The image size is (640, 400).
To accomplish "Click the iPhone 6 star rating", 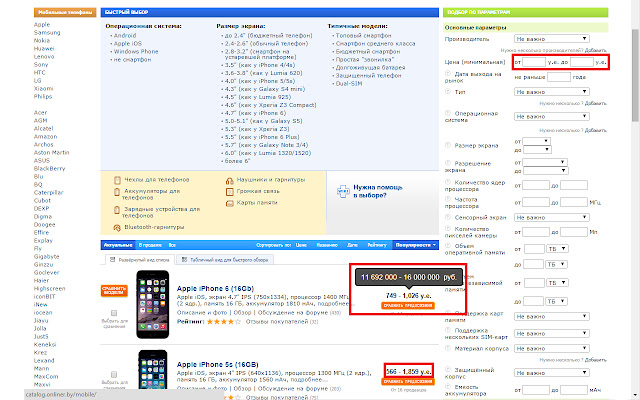I will (223, 322).
